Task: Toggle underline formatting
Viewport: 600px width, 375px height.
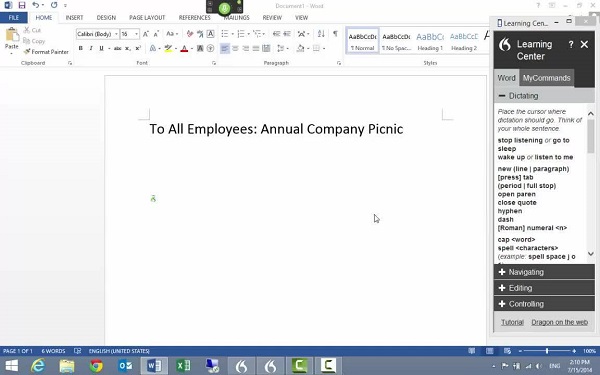Action: pyautogui.click(x=101, y=48)
